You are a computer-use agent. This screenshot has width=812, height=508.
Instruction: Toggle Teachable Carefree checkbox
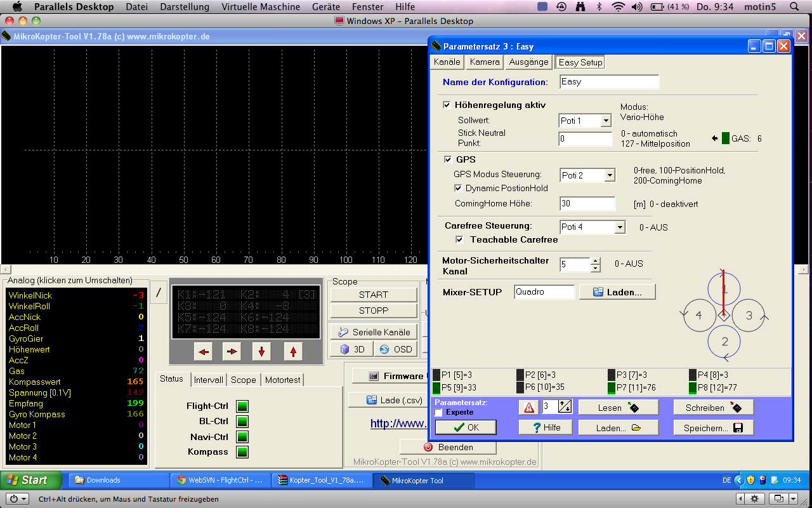[460, 239]
